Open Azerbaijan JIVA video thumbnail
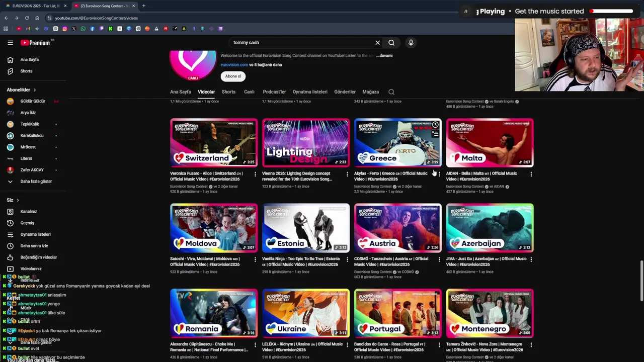644x362 pixels. click(x=490, y=228)
